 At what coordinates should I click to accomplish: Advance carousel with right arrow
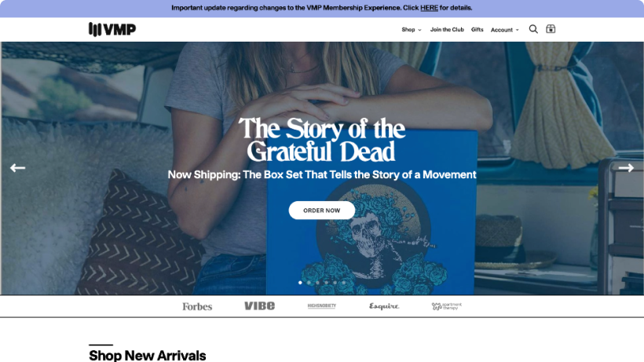[626, 168]
